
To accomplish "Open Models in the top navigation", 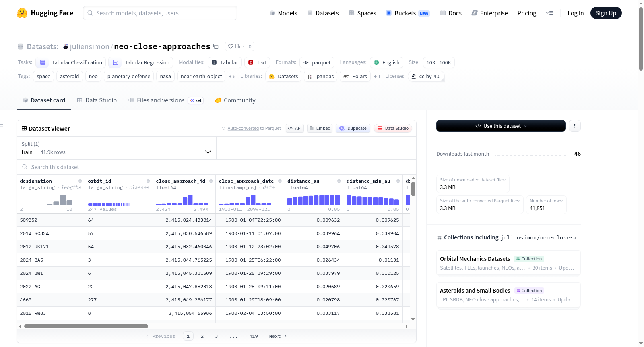I will (x=283, y=13).
